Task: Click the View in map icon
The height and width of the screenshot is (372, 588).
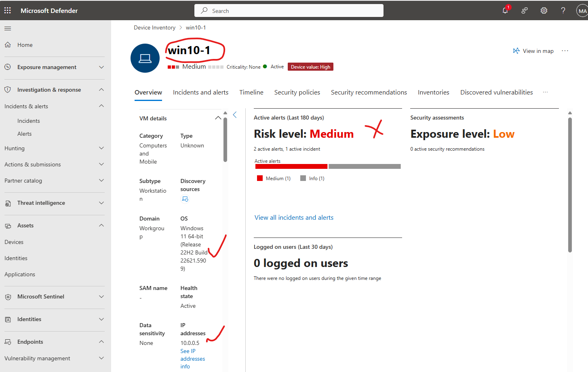Action: [x=516, y=51]
